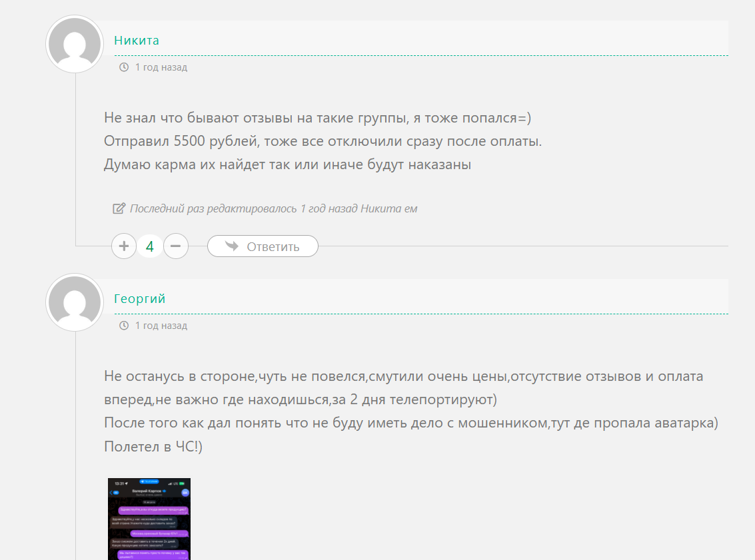This screenshot has width=755, height=560.
Task: Upvote Никита's comment with the plus button
Action: click(124, 246)
